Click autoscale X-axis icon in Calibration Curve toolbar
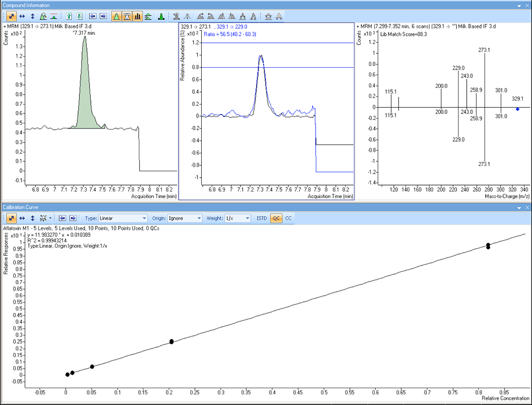Screen dimensions: 532x405 point(22,218)
